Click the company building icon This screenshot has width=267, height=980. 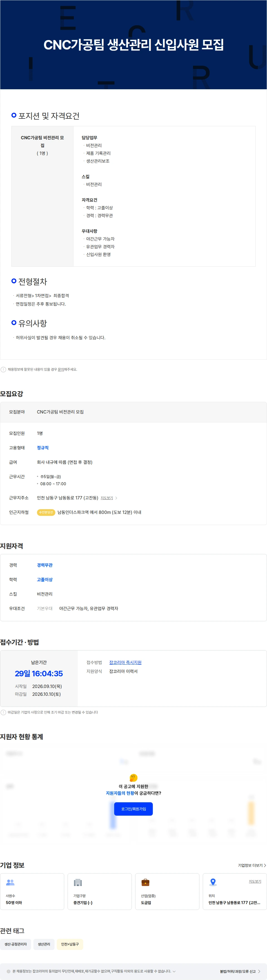(78, 882)
